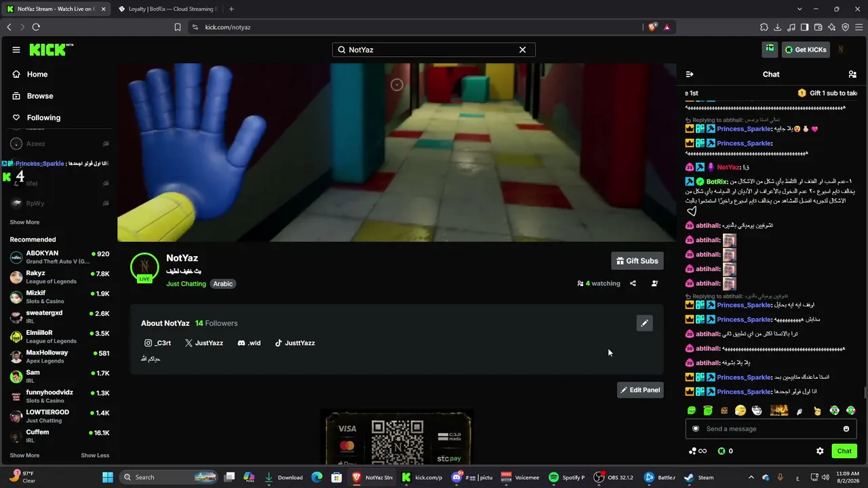Image resolution: width=868 pixels, height=488 pixels.
Task: Insert the fire image emote
Action: 779,410
